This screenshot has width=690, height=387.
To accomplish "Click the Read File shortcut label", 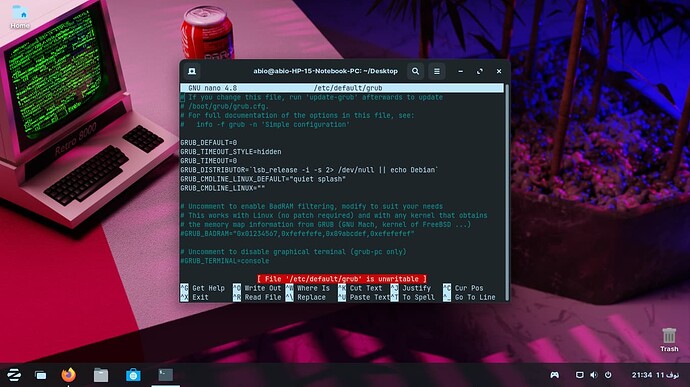I will coord(263,298).
